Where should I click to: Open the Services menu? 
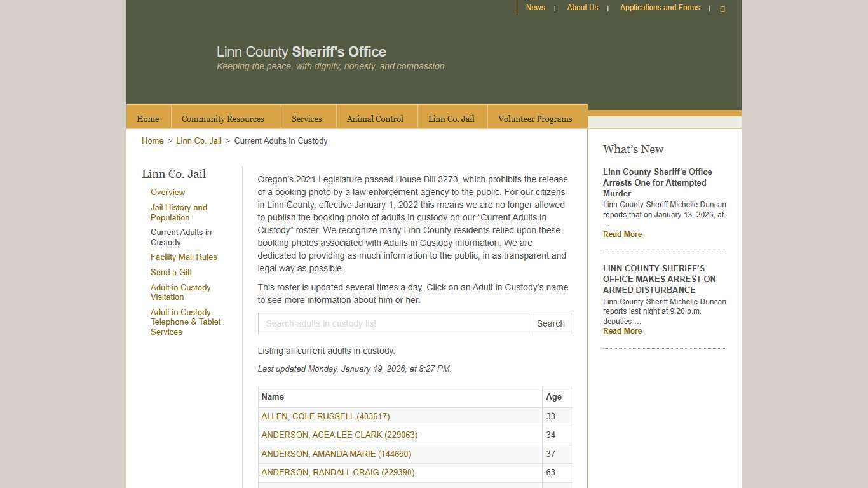pos(307,118)
